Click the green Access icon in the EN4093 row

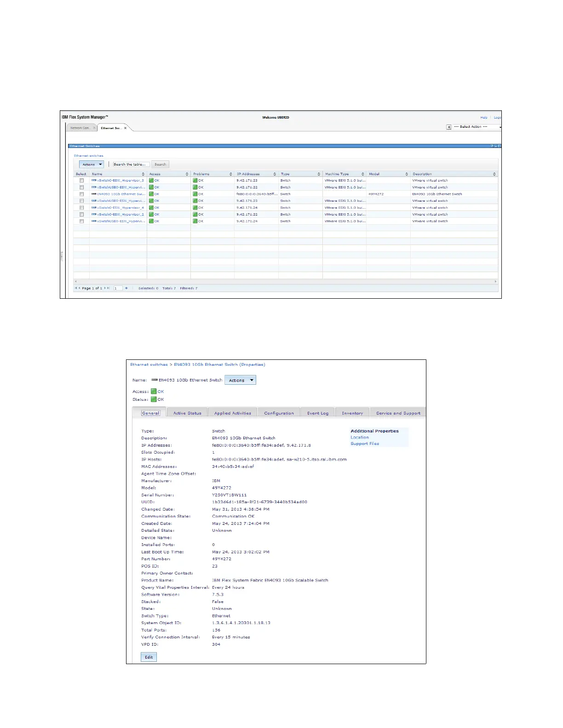(151, 194)
